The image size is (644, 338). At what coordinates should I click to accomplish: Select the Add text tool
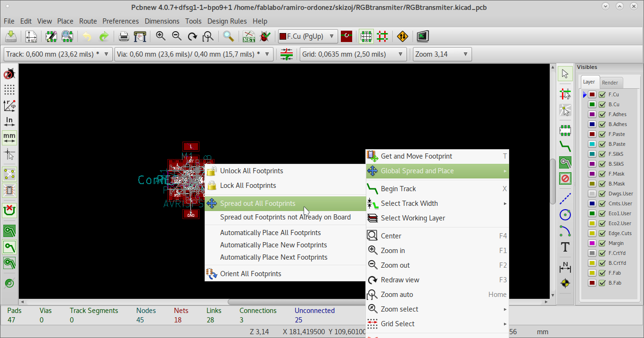tap(565, 247)
